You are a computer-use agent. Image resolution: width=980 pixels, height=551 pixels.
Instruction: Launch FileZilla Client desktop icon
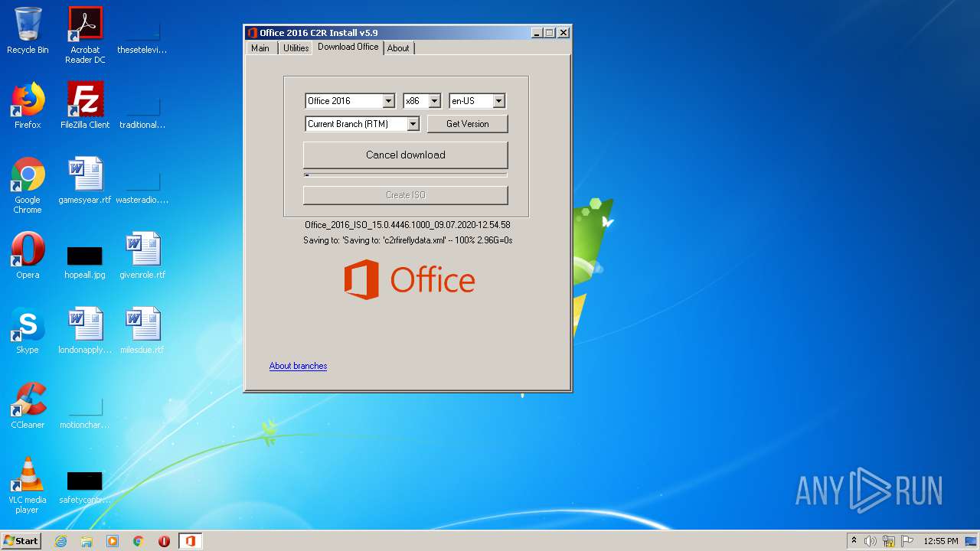(x=85, y=106)
